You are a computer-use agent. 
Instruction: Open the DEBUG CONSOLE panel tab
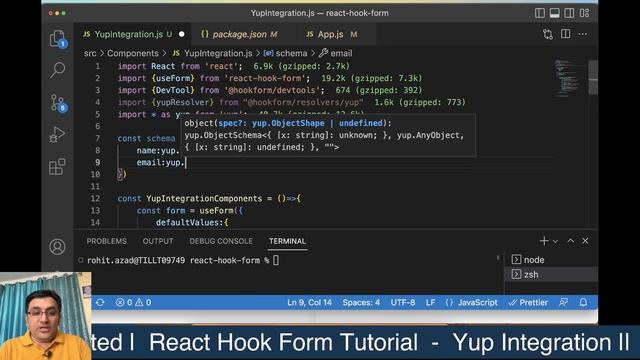click(x=221, y=241)
